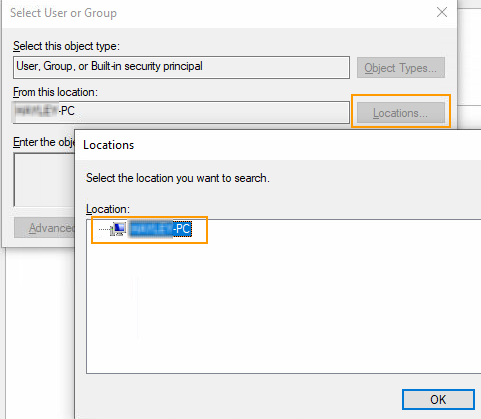This screenshot has width=481, height=419.
Task: Click the 'From this location' label
Action: [x=55, y=92]
